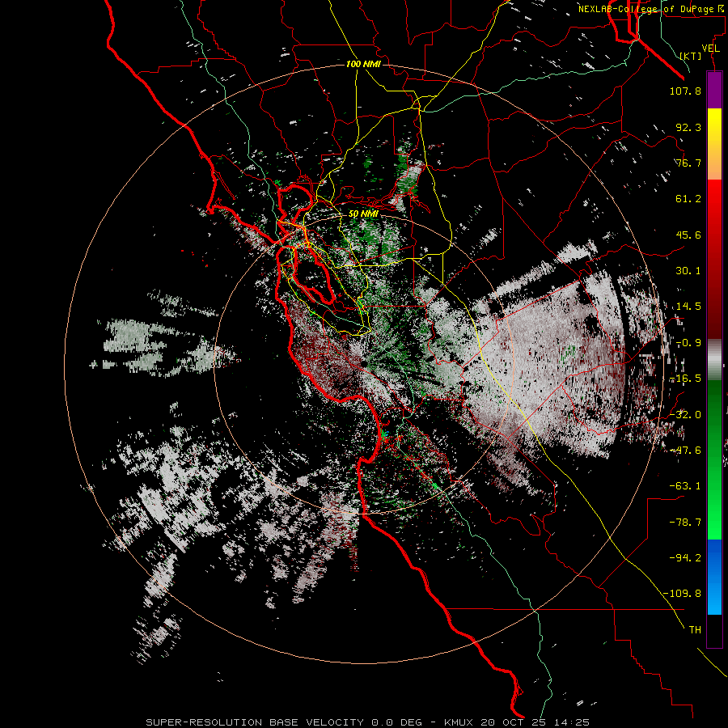
Task: Select the -63.1 legend value
Action: pyautogui.click(x=685, y=486)
